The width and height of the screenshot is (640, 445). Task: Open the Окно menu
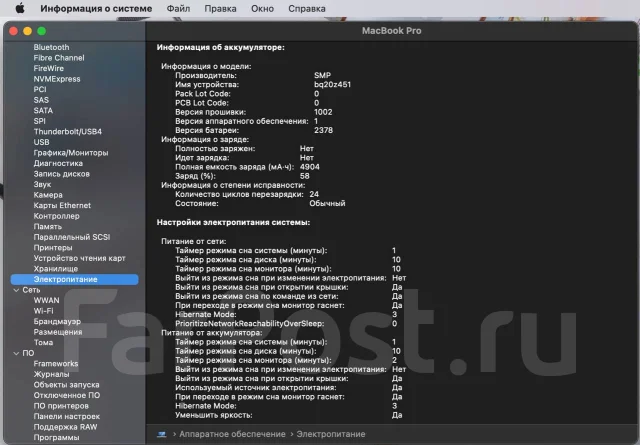[262, 9]
